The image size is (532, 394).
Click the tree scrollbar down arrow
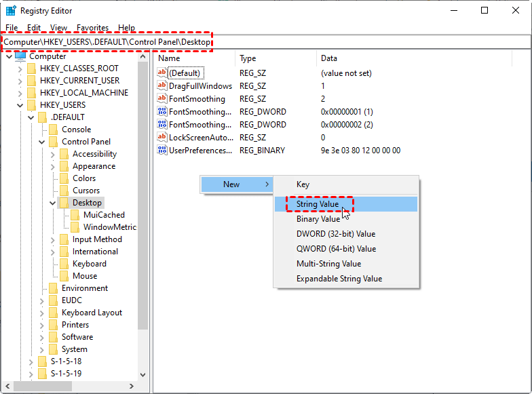(x=142, y=375)
